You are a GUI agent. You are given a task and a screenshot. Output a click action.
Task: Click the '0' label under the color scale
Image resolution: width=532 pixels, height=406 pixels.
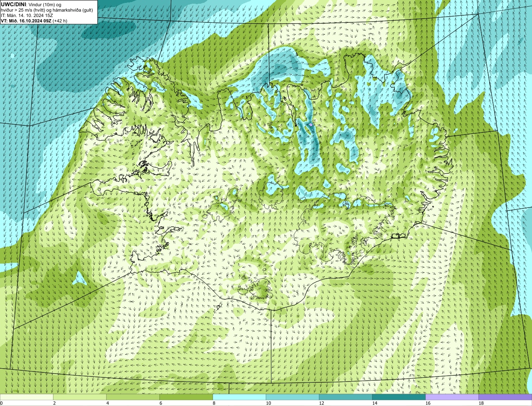(x=1, y=403)
